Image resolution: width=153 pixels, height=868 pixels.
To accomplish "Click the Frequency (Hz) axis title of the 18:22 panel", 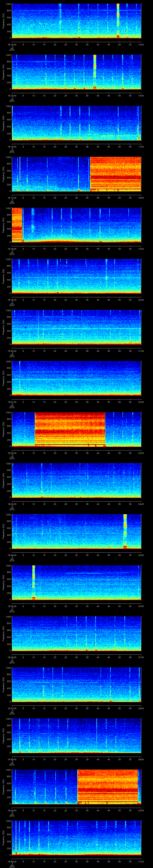I will pyautogui.click(x=3, y=429).
